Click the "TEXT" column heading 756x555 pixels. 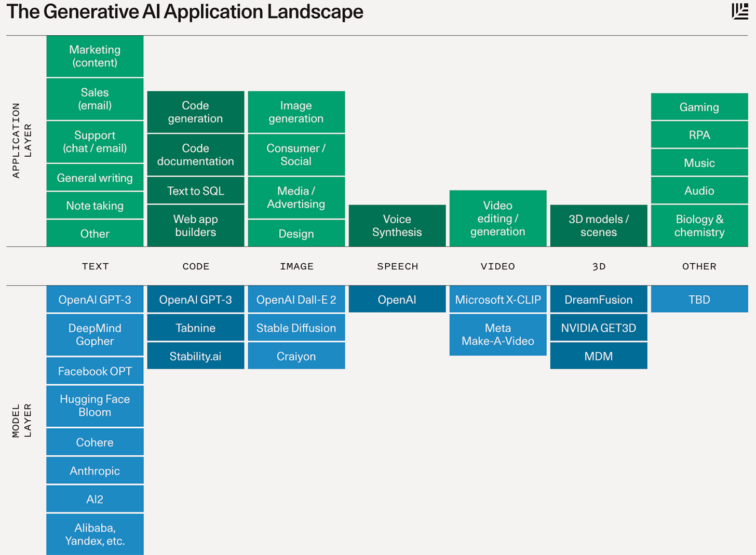(x=96, y=266)
